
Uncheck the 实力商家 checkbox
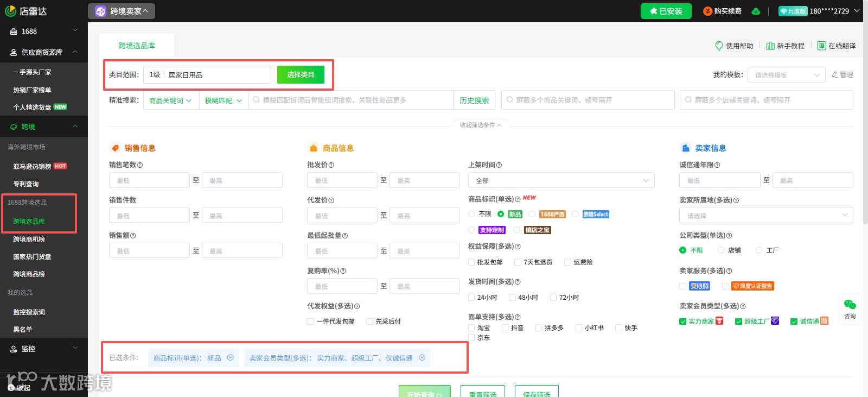point(683,322)
